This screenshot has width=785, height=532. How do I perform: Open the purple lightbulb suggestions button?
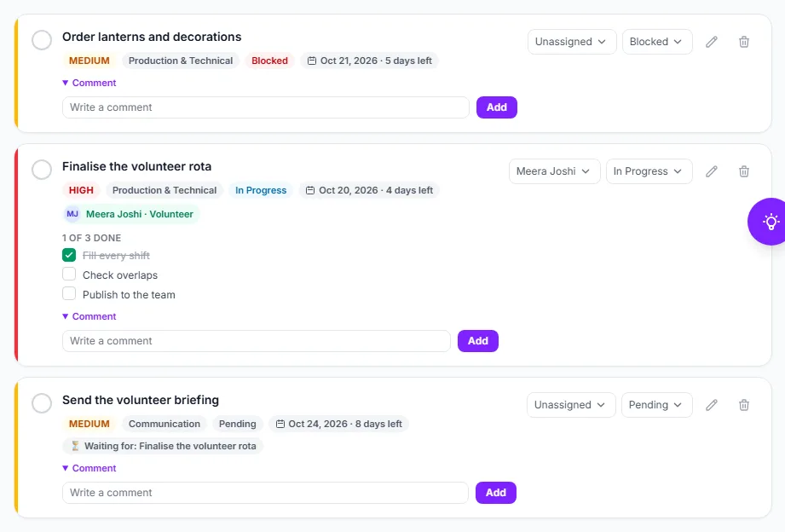pos(770,222)
